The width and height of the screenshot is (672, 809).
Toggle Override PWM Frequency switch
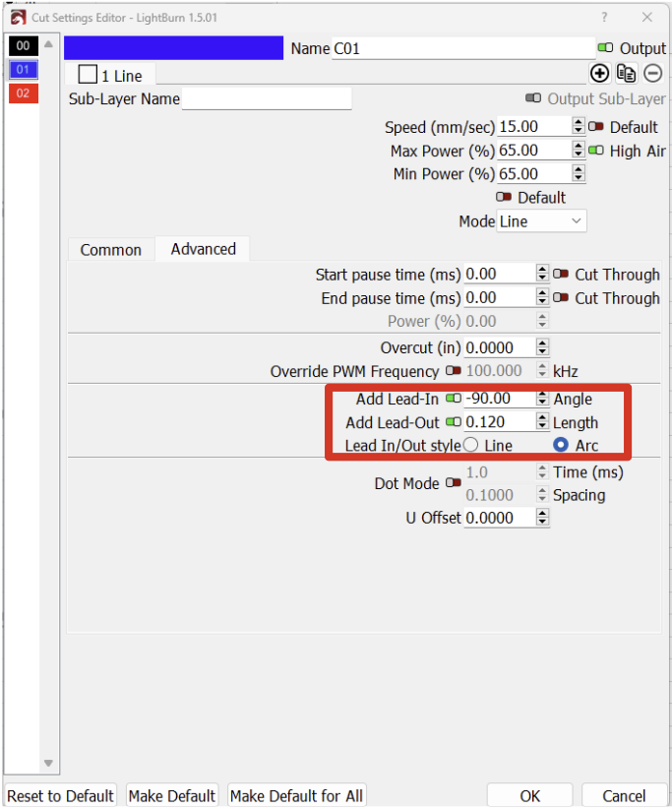pos(454,370)
